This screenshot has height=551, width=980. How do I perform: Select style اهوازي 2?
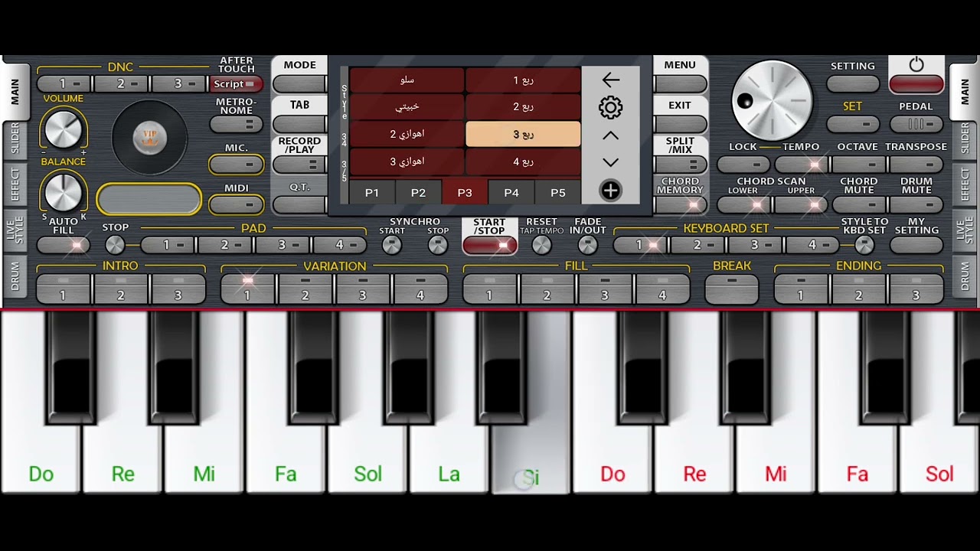click(407, 134)
